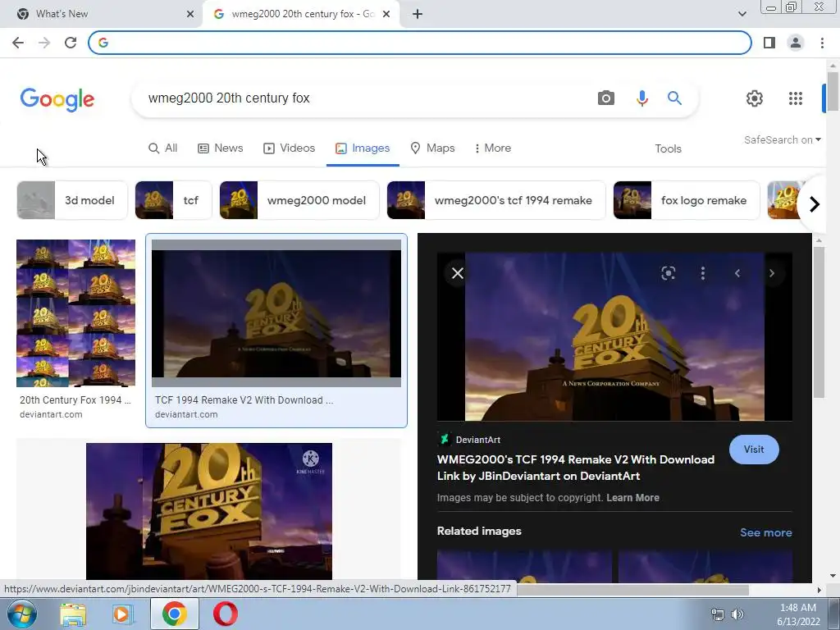This screenshot has height=630, width=840.
Task: Click the horizontal scrollbar at bottom
Action: coord(632,590)
